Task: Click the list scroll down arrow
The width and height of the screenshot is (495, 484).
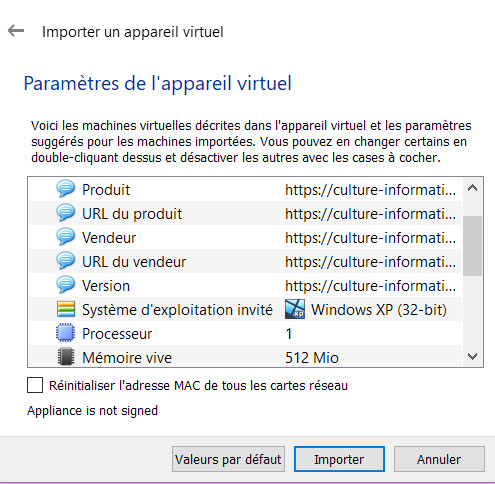Action: [472, 356]
